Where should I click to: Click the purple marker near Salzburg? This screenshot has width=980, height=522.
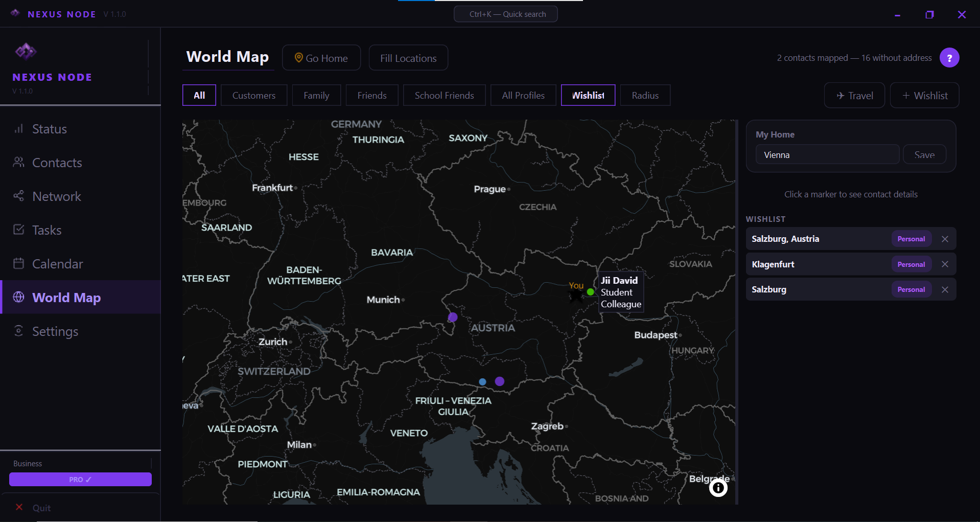tap(453, 317)
